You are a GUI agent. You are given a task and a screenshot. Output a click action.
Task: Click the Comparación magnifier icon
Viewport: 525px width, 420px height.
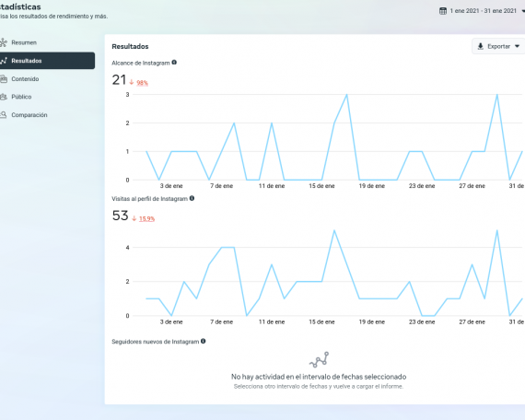pos(4,115)
